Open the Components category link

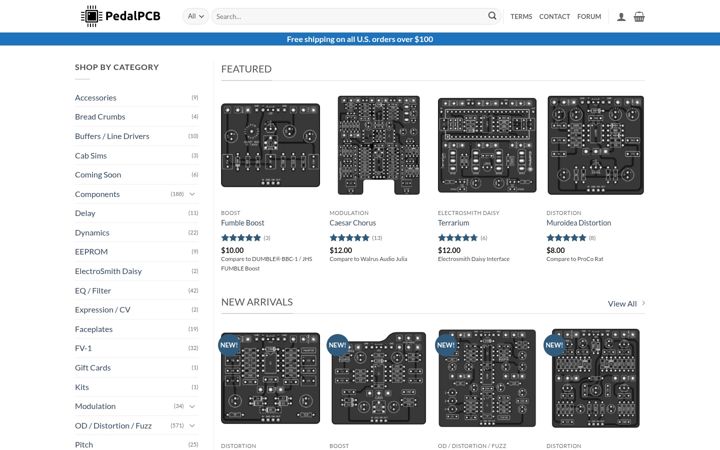tap(97, 194)
